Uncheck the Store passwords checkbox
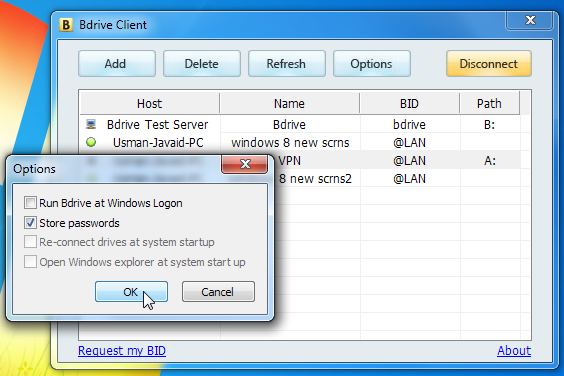This screenshot has height=376, width=564. pyautogui.click(x=30, y=223)
